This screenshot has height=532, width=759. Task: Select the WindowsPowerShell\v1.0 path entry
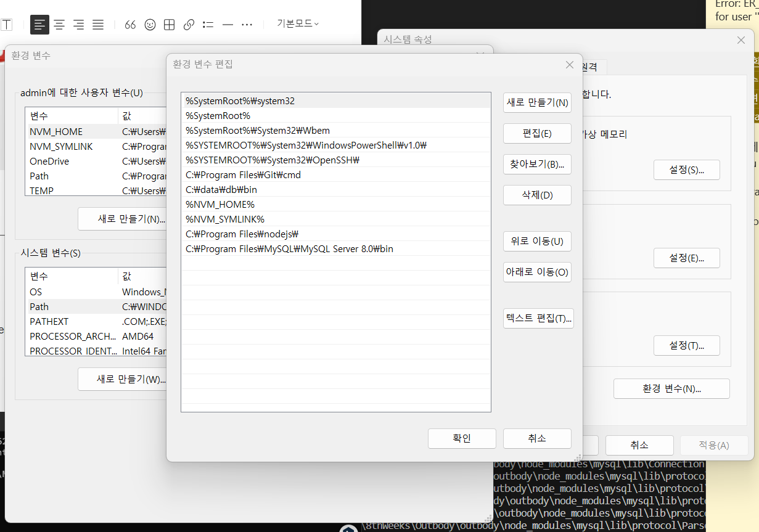click(x=336, y=145)
